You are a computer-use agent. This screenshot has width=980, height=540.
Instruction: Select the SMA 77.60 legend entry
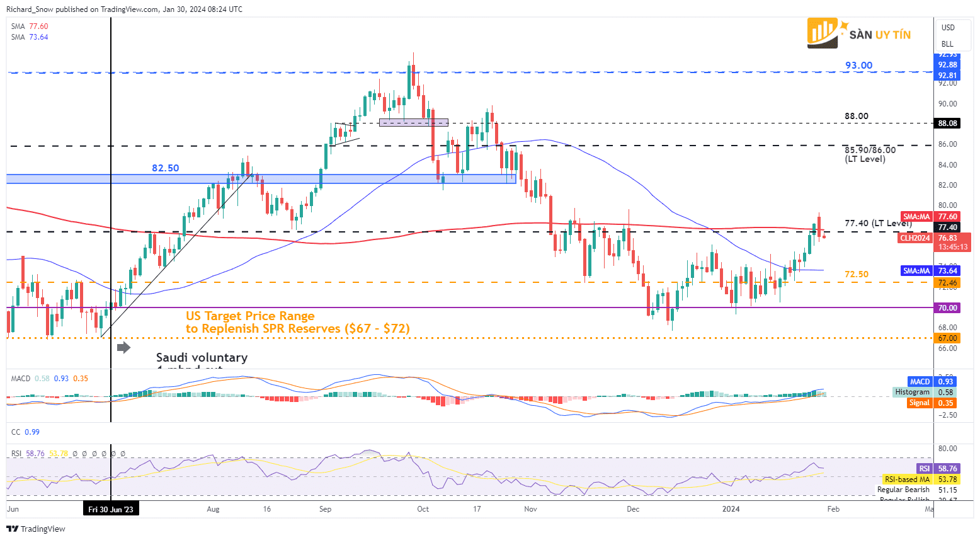click(30, 26)
